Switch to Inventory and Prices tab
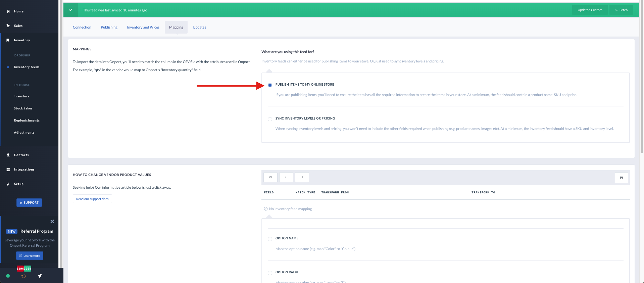This screenshot has width=644, height=283. click(143, 27)
